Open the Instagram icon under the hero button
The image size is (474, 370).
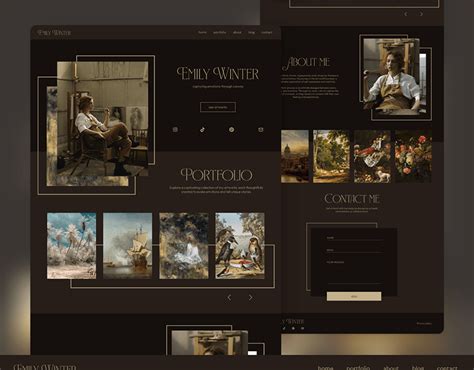(175, 130)
